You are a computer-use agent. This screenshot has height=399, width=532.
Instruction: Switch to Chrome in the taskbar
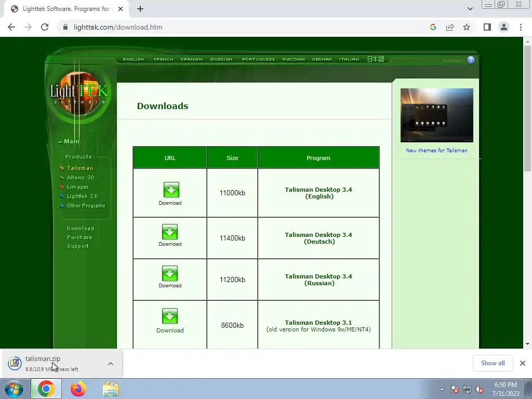tap(46, 389)
